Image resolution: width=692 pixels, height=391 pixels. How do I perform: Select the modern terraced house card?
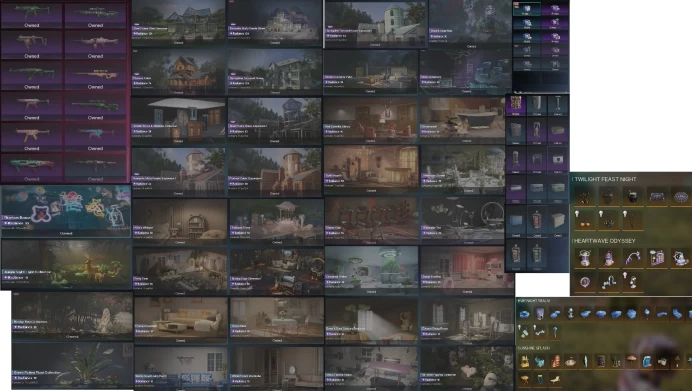(x=275, y=71)
